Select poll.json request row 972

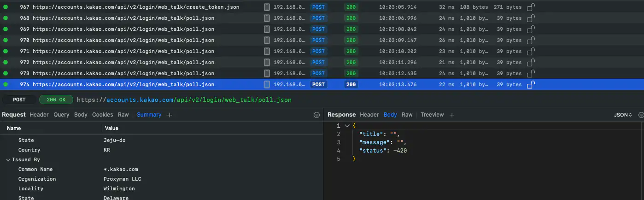pos(322,62)
